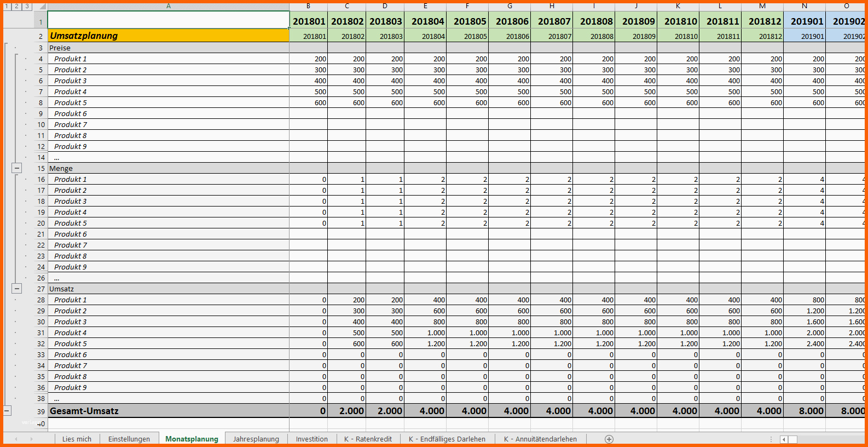Viewport: 868px width, 447px height.
Task: Click the 200 price cell in column B
Action: click(x=309, y=59)
